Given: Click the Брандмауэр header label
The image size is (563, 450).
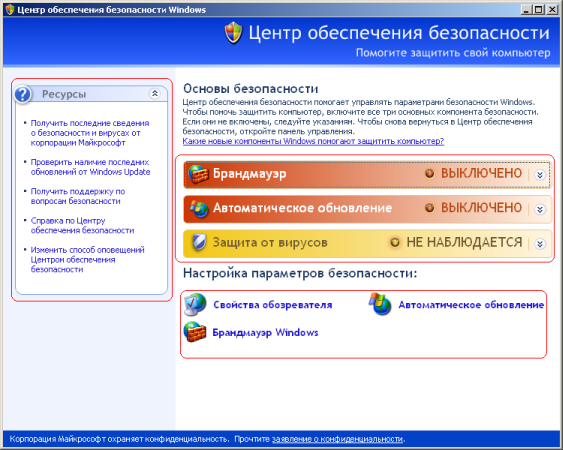Looking at the screenshot, I should [x=250, y=173].
